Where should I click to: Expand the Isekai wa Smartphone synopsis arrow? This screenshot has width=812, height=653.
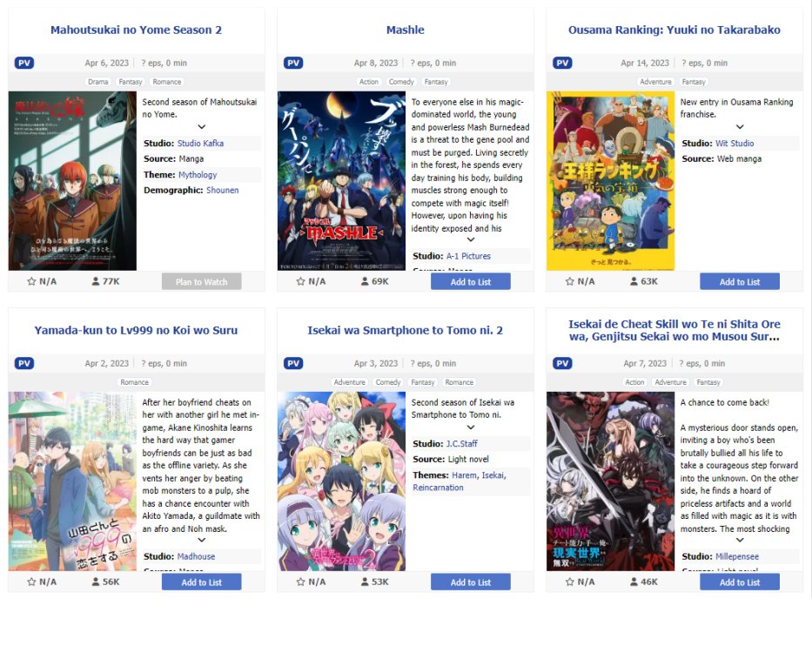point(471,427)
